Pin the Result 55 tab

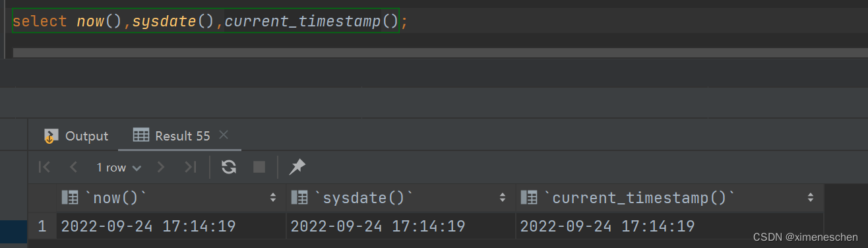(x=297, y=167)
